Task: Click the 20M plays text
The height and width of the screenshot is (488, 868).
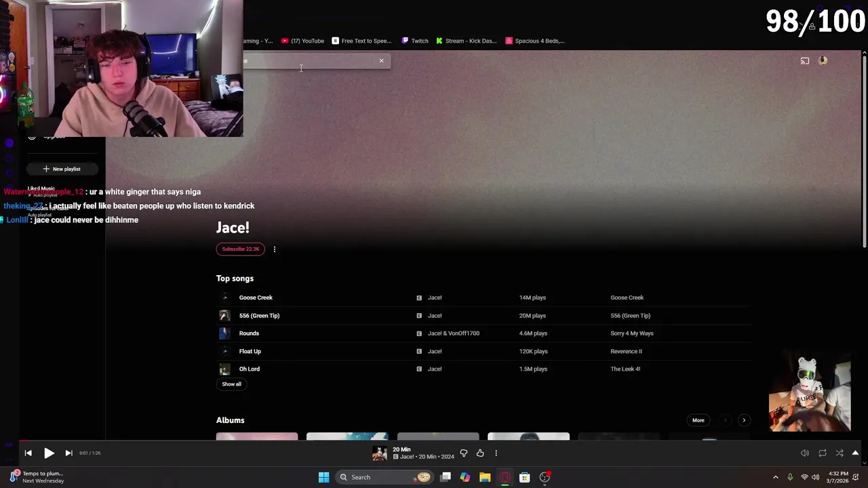Action: [x=532, y=316]
